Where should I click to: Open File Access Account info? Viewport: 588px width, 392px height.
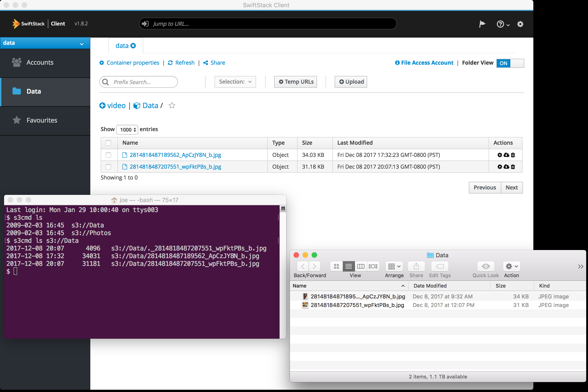point(424,63)
